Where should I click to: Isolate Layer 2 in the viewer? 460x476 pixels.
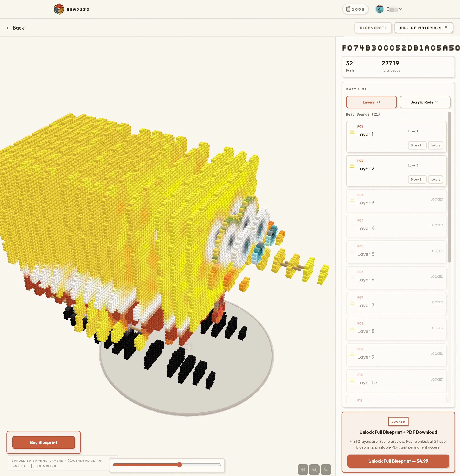[435, 180]
